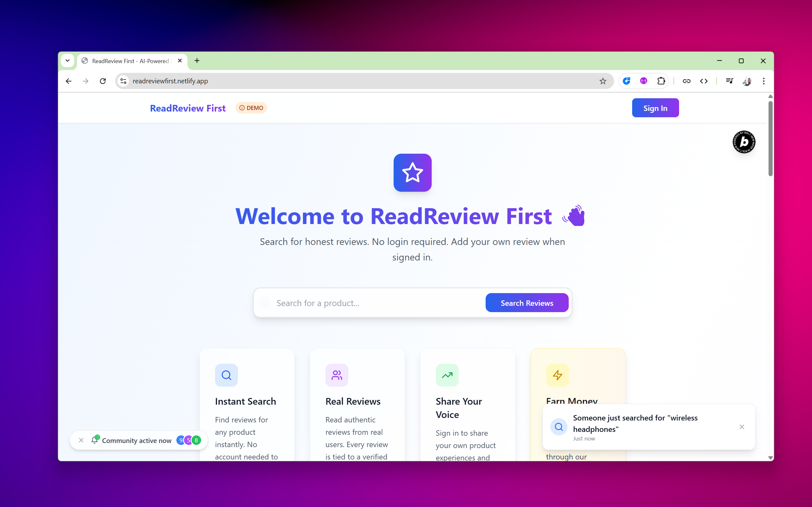Click the Community active now bell icon
This screenshot has width=812, height=507.
(x=95, y=440)
